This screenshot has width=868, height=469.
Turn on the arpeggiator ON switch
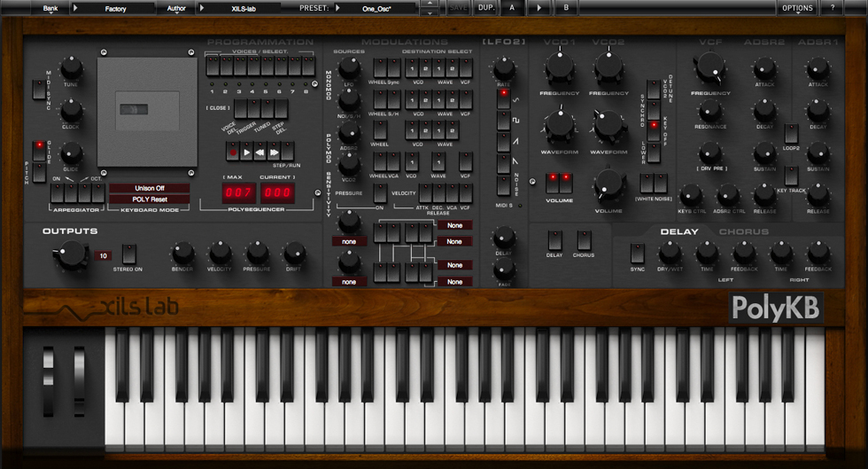pos(57,193)
